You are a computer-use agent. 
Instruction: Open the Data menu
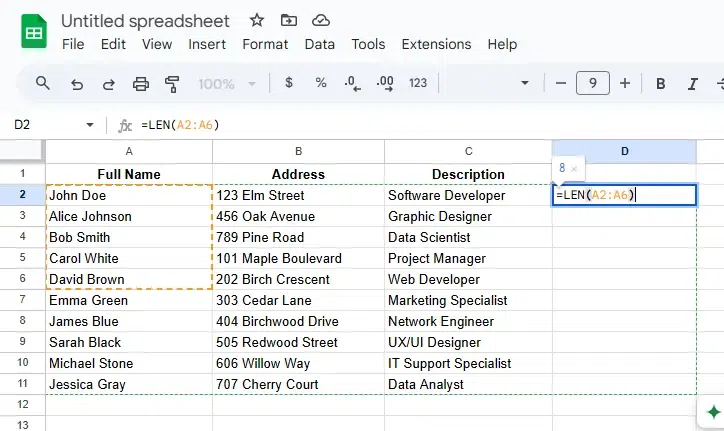click(320, 44)
